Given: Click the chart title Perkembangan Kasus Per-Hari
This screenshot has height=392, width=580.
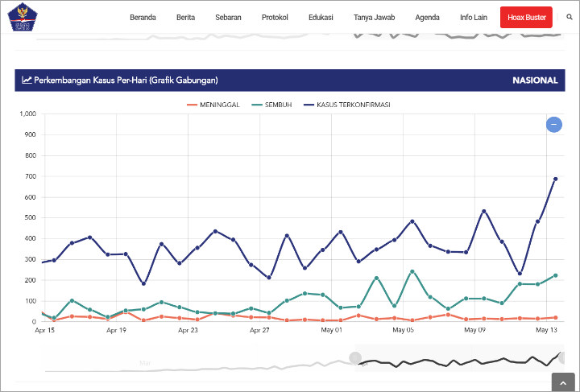Looking at the screenshot, I should click(126, 80).
